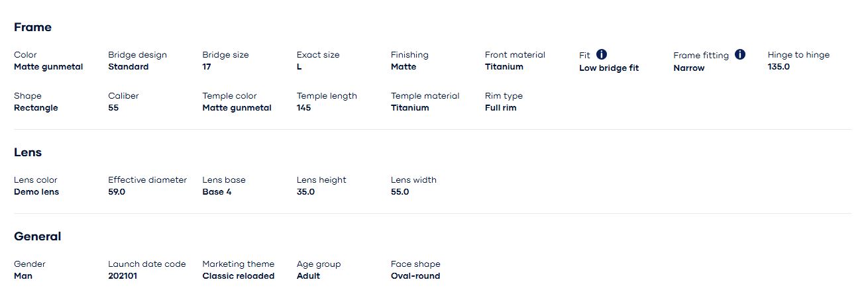Screen dimensions: 868x290
Task: Click the Narrow frame fitting value
Action: click(689, 68)
